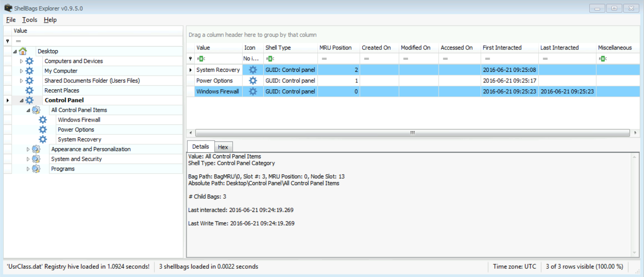The image size is (644, 277).
Task: Select the Windows Firewall row in grid
Action: click(217, 92)
